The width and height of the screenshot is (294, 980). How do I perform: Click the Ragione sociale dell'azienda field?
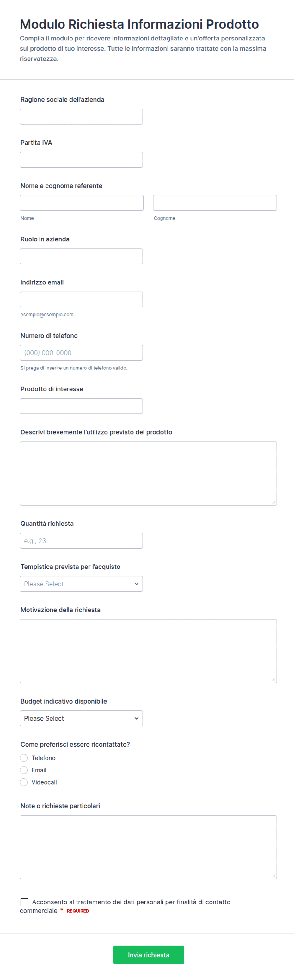click(x=81, y=117)
